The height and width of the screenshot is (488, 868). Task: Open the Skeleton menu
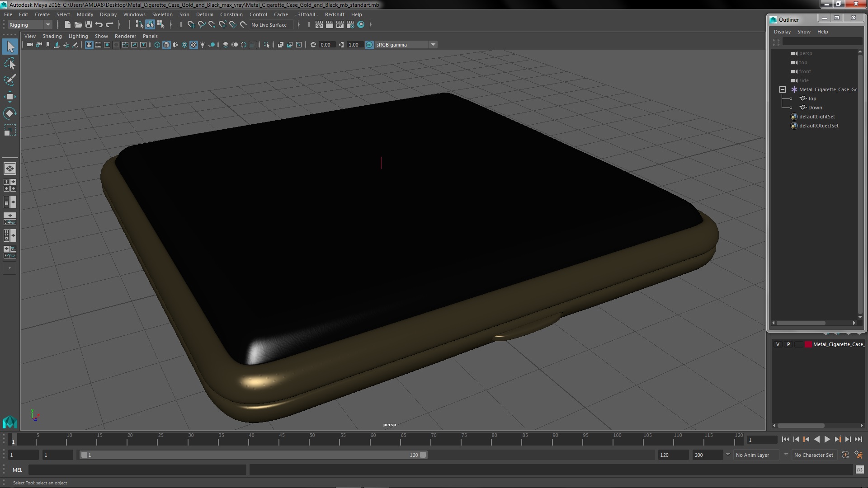162,14
